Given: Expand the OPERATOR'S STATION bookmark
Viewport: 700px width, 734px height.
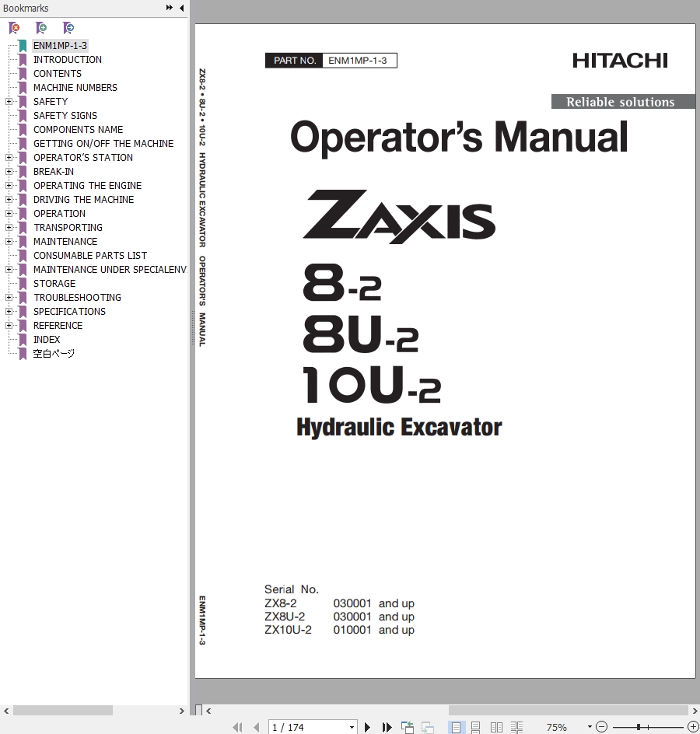Looking at the screenshot, I should 9,158.
